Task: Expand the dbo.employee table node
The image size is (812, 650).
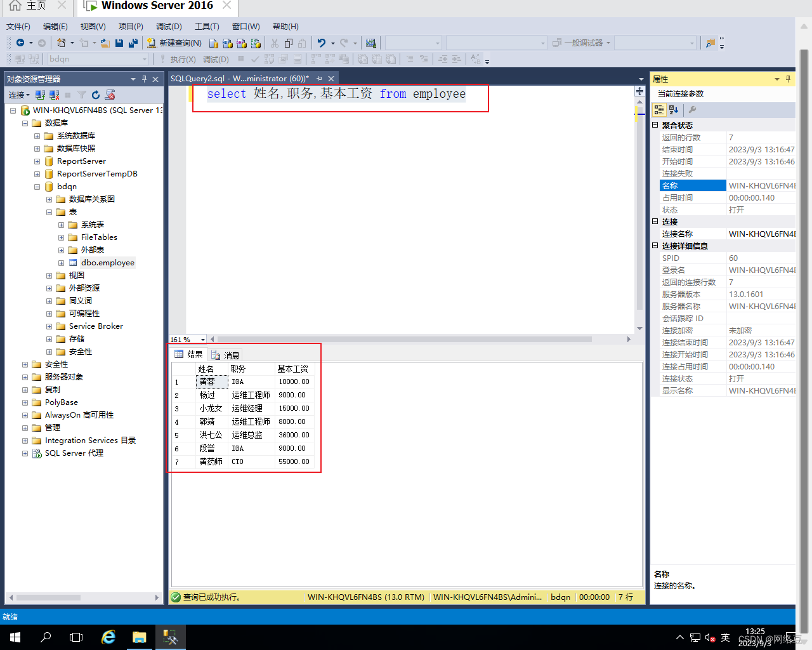Action: point(61,263)
